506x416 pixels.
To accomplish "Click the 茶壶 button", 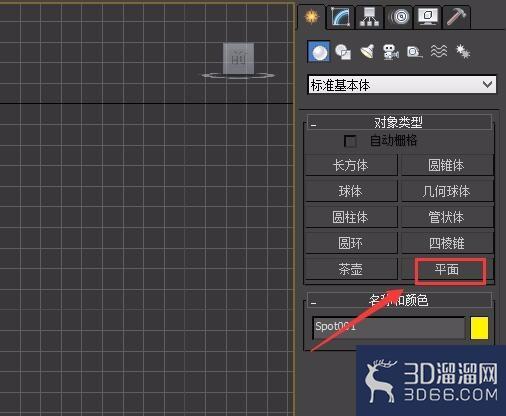I will [x=351, y=269].
